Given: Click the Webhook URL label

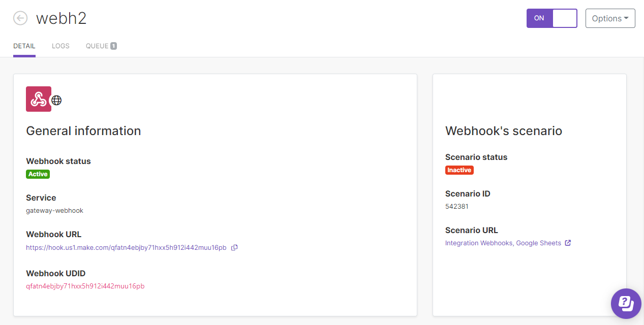Looking at the screenshot, I should (x=54, y=234).
